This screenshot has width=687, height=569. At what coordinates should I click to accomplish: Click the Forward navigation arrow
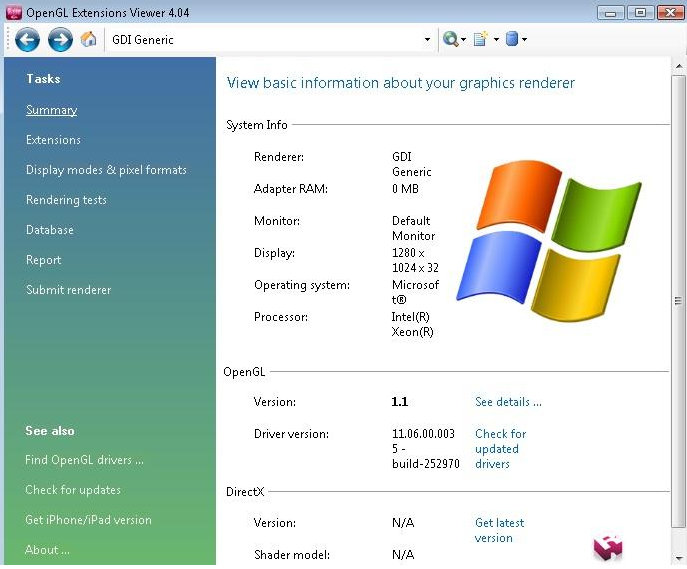point(60,39)
